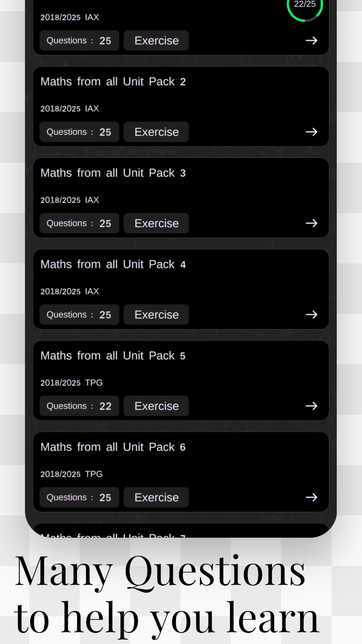362x644 pixels.
Task: Tap Exercise on Maths Pack 6
Action: (x=156, y=497)
